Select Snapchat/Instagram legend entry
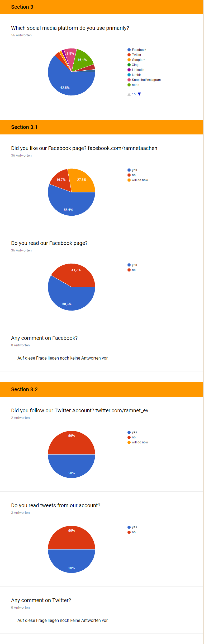Image resolution: width=204 pixels, height=644 pixels. (144, 80)
